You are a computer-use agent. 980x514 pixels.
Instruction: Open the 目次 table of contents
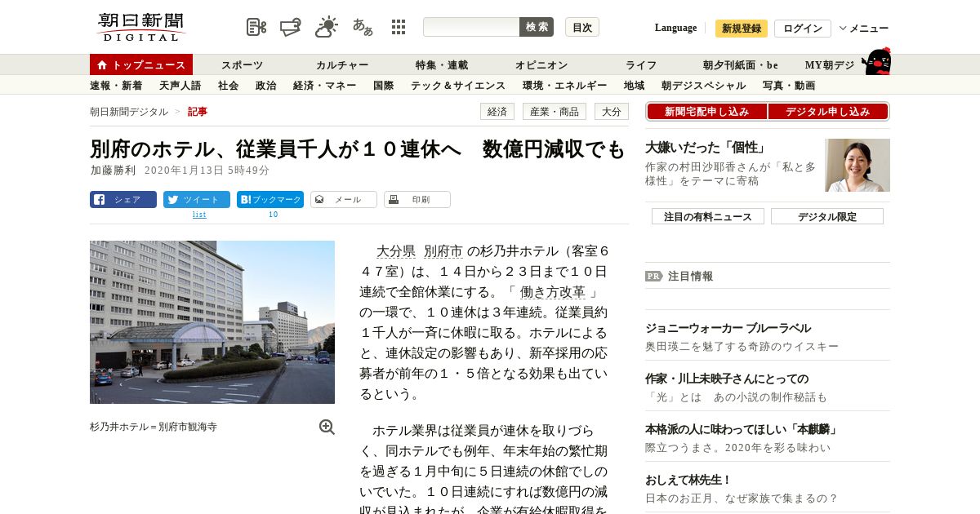click(x=582, y=27)
